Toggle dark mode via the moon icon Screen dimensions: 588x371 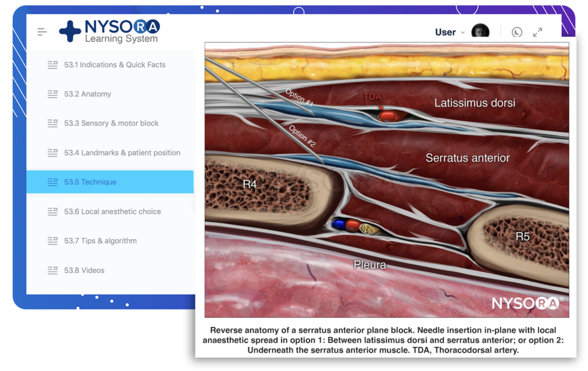517,32
